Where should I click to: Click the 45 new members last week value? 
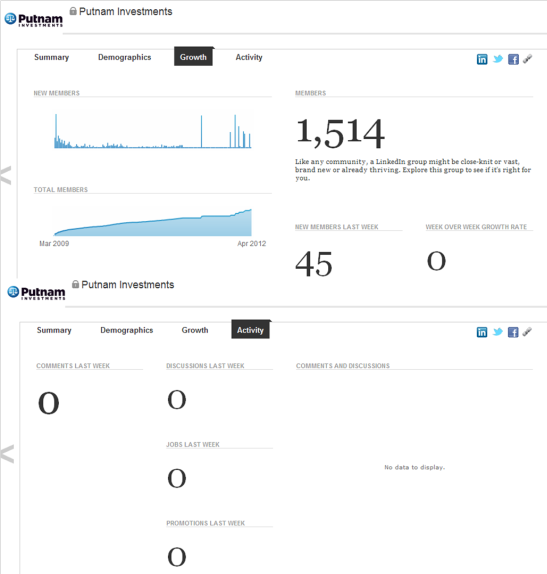[314, 264]
